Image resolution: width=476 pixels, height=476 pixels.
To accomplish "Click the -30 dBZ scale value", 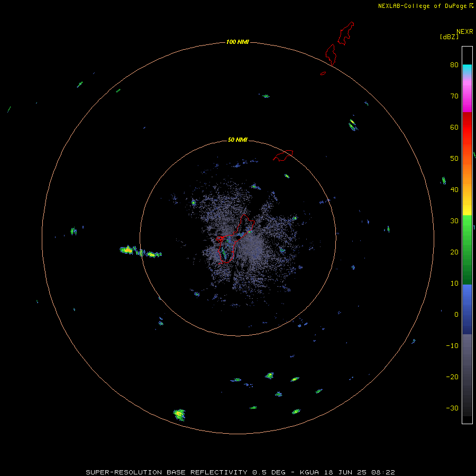I will (452, 408).
